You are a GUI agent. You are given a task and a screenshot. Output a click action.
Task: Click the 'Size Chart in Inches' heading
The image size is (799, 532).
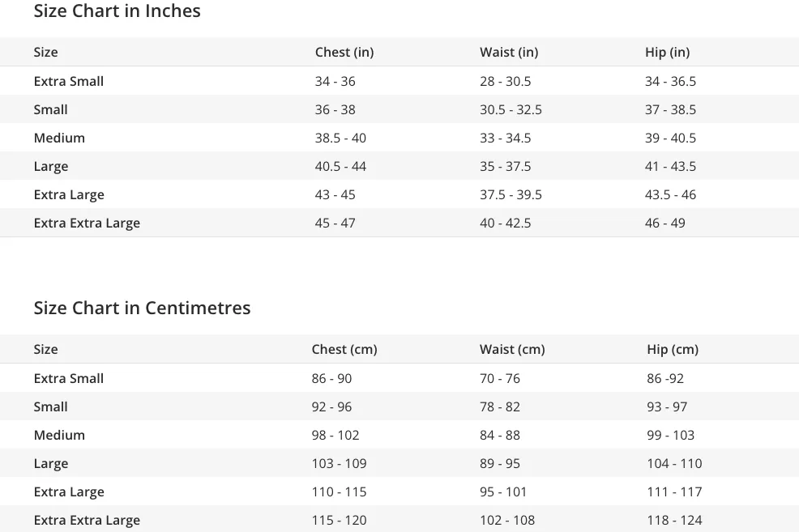pos(117,11)
